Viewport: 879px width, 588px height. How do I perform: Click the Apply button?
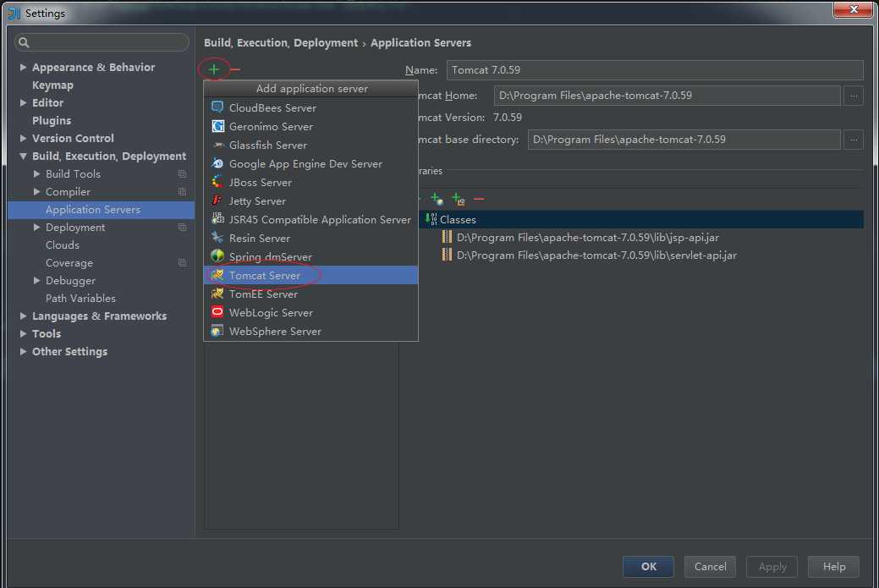point(772,566)
